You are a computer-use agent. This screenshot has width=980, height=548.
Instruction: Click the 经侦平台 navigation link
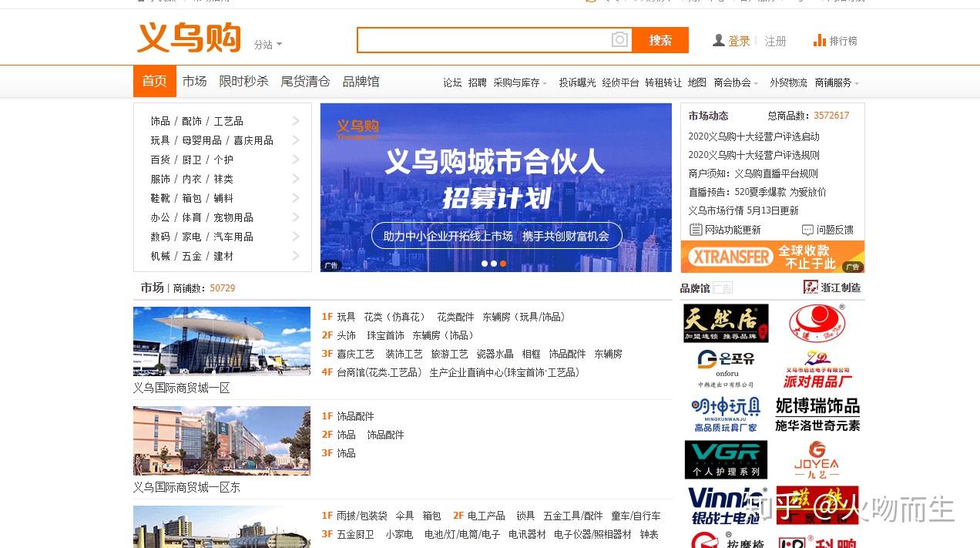pos(620,82)
